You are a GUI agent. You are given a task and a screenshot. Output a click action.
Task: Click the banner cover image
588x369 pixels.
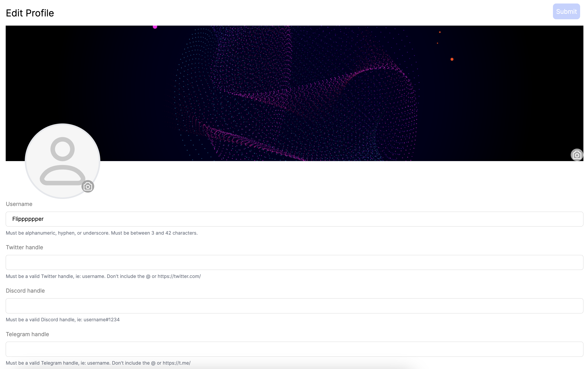click(294, 93)
